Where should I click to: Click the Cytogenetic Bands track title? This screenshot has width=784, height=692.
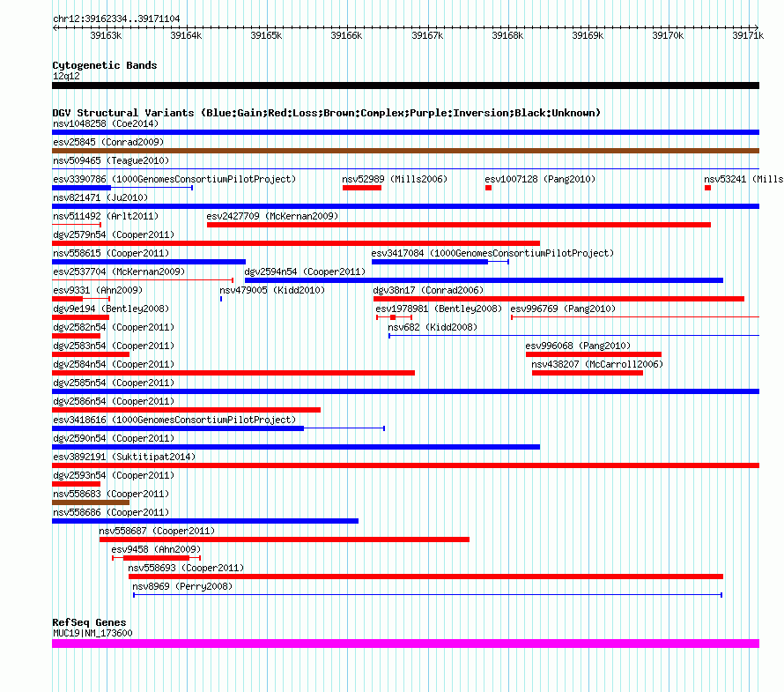point(105,65)
